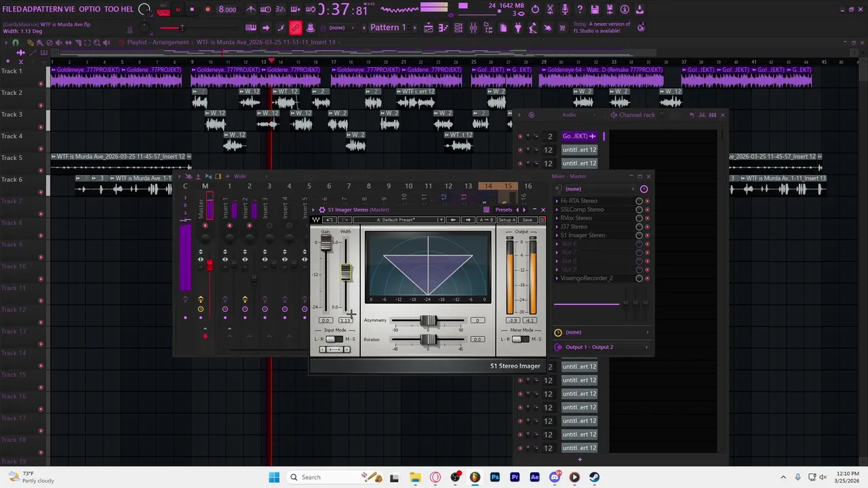Screen dimensions: 868x488
Task: Click the Width value field 1.13
Action: point(346,321)
